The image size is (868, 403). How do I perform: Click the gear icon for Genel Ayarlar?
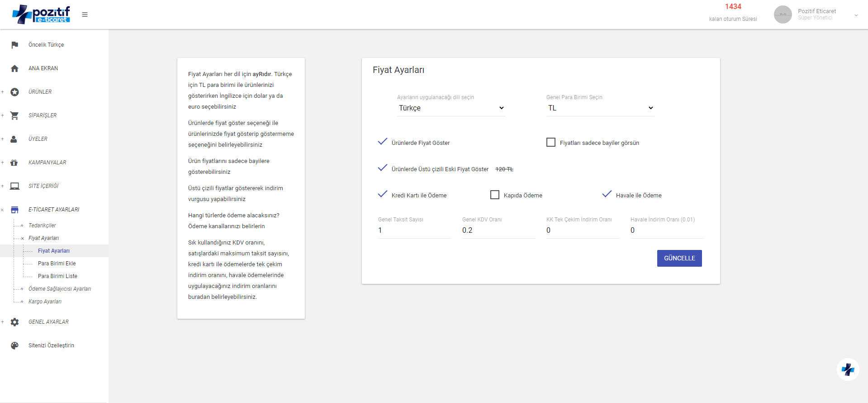click(14, 322)
